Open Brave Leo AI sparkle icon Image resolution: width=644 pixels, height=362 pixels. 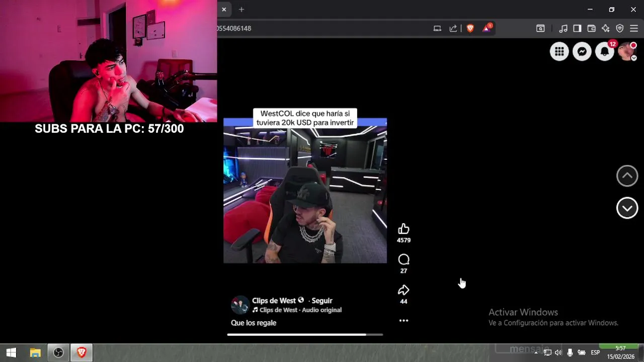(605, 28)
